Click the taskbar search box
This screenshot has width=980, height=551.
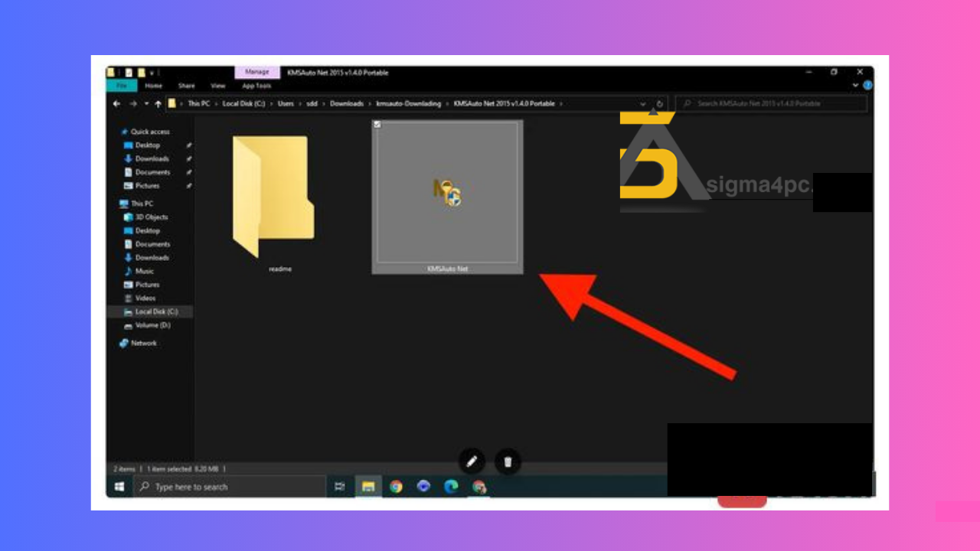pos(229,487)
